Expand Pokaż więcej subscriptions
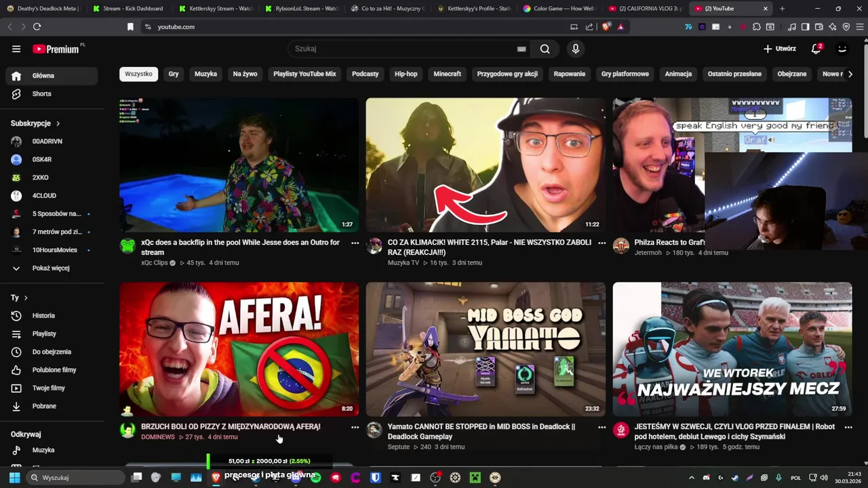868x488 pixels. coord(52,268)
